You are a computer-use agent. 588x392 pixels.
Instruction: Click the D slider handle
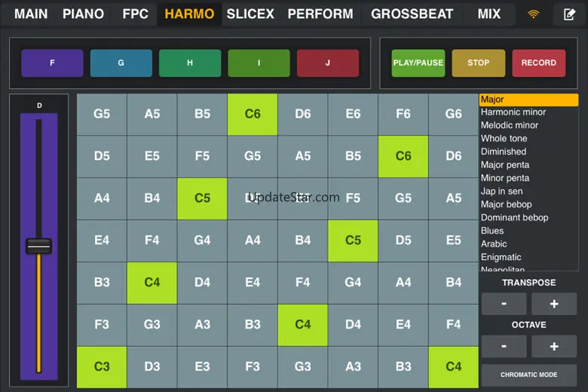coord(38,247)
